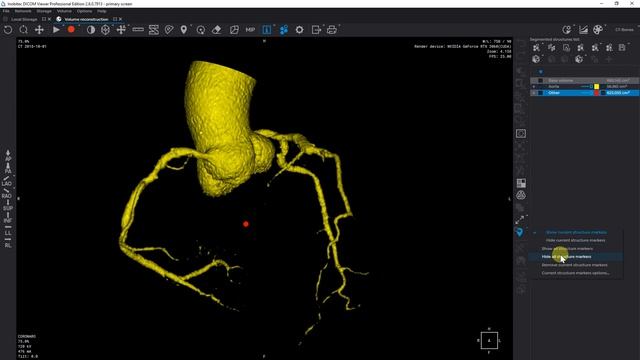The height and width of the screenshot is (360, 640).
Task: Select the Volume reconstruction tab
Action: point(86,19)
